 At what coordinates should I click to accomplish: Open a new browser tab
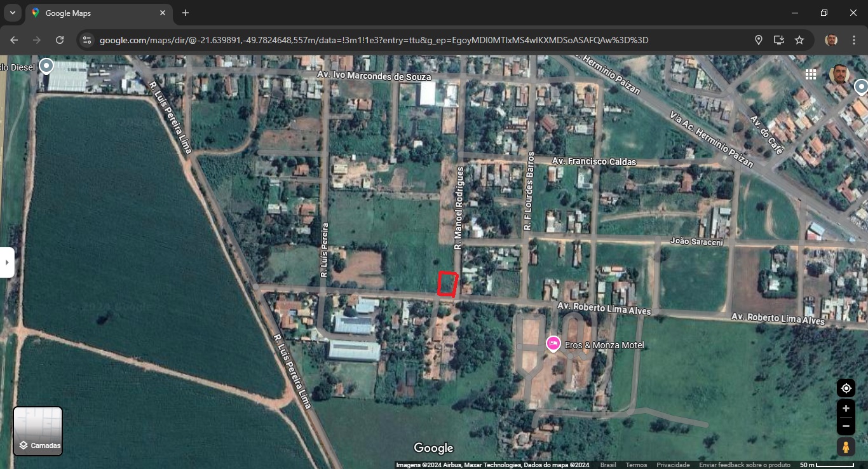[186, 13]
